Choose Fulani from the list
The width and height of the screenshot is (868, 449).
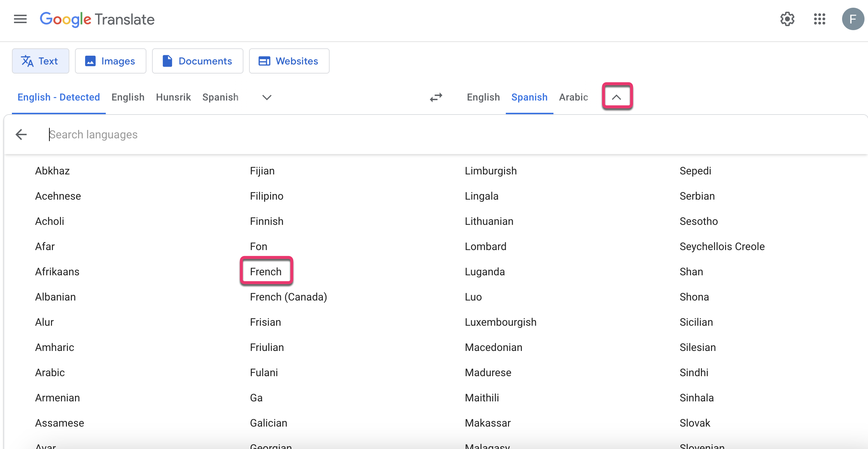click(x=264, y=373)
